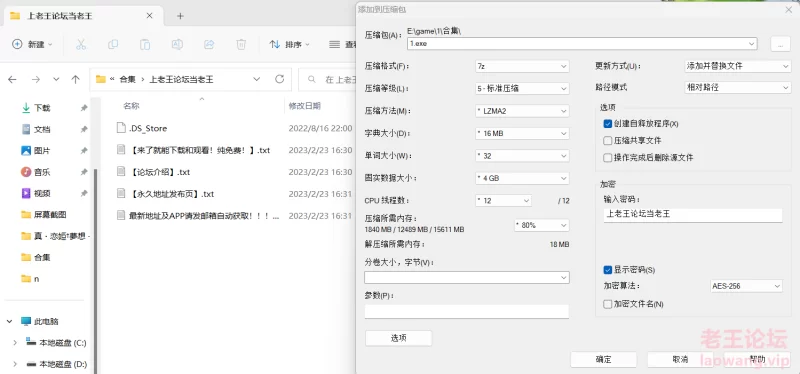This screenshot has width=800, height=374.
Task: Open the 排序 sort menu
Action: [289, 44]
